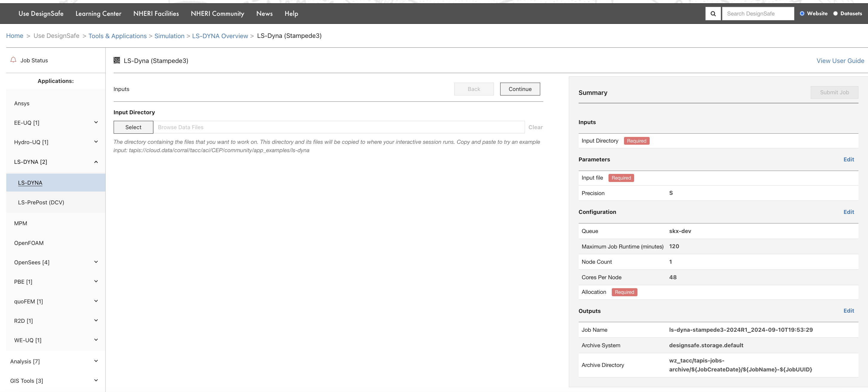Open LS-PrePost (DCV) application
868x392 pixels.
click(41, 202)
